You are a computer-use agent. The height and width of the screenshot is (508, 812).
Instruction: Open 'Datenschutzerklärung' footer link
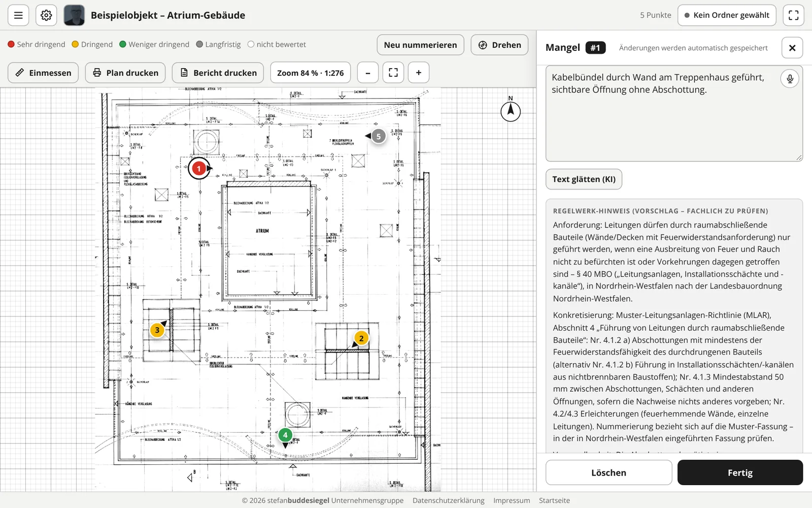pos(449,500)
